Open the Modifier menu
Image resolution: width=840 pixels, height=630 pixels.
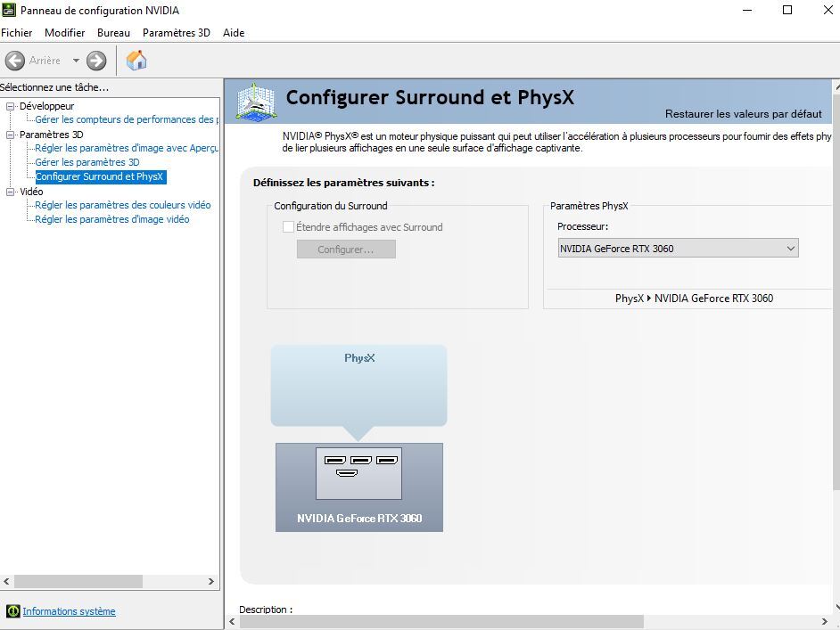pyautogui.click(x=65, y=33)
